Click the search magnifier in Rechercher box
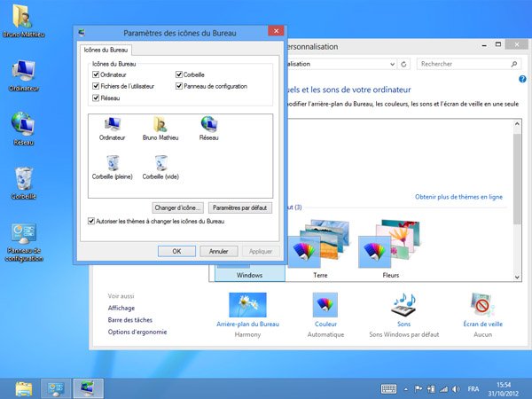Image resolution: width=532 pixels, height=399 pixels. point(514,64)
